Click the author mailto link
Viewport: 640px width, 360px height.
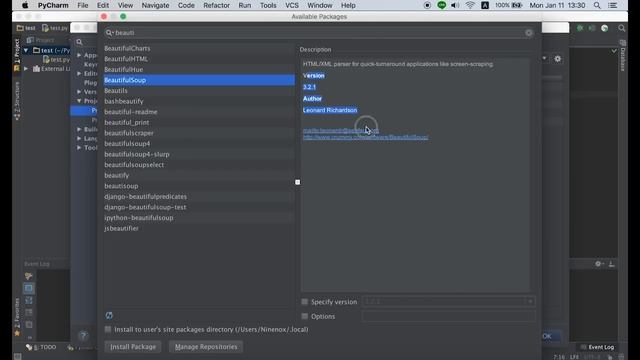coord(341,130)
